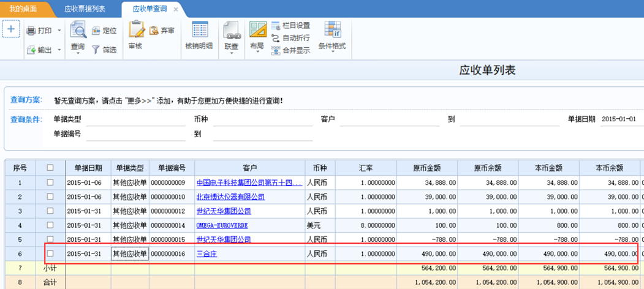644x289 pixels.
Task: Click the 打印 printer icon
Action: coord(31,31)
